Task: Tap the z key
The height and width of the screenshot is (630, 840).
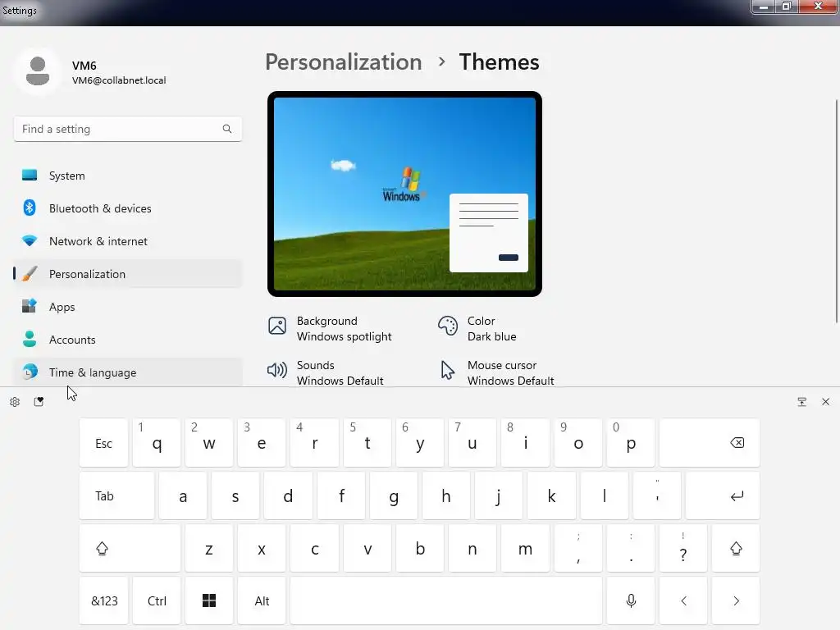Action: coord(209,548)
